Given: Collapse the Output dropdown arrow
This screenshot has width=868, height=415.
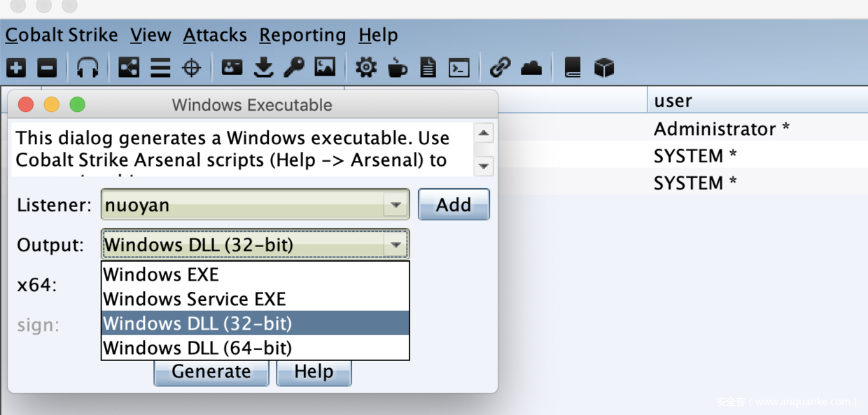Looking at the screenshot, I should point(395,245).
